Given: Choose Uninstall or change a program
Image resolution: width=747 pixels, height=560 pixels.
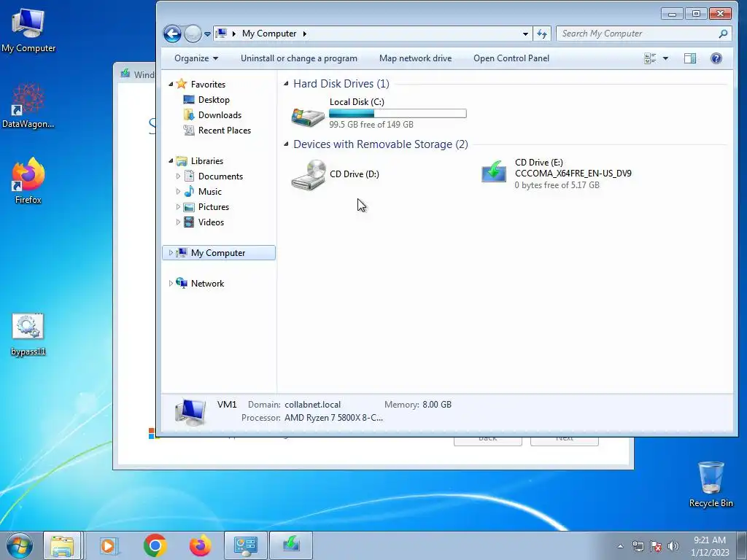Looking at the screenshot, I should [x=298, y=58].
